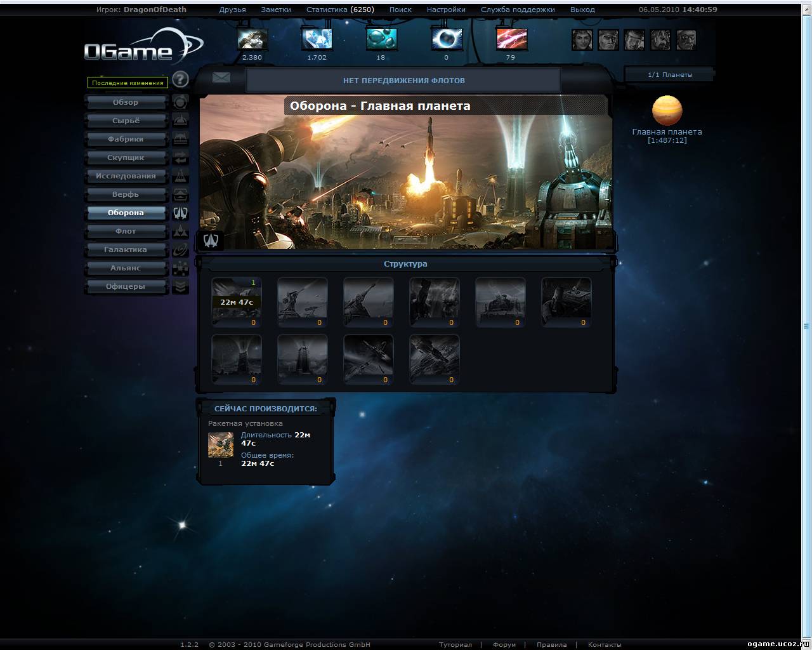Open the messages envelope icon
The image size is (812, 650).
[x=221, y=77]
